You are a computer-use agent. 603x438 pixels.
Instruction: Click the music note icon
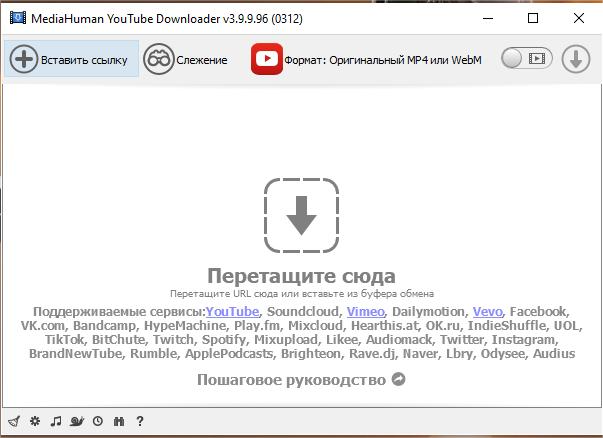56,421
